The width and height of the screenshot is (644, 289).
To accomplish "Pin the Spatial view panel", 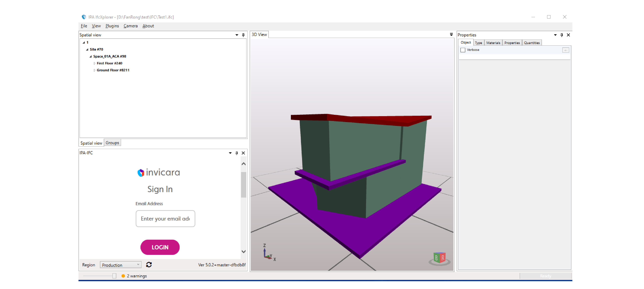I will tap(243, 35).
